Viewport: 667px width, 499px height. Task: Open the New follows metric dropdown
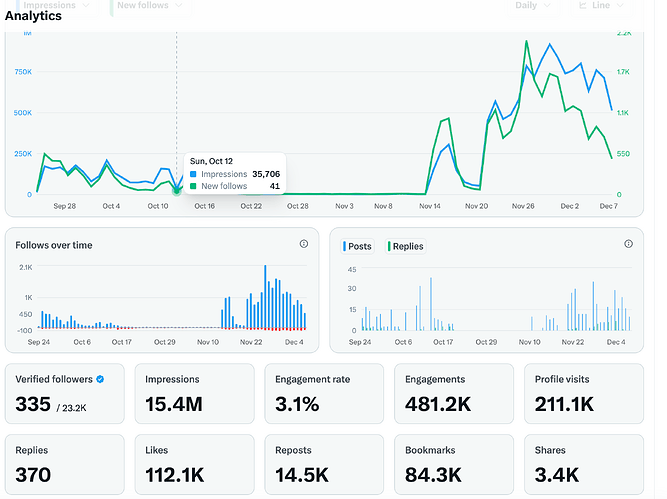(149, 6)
